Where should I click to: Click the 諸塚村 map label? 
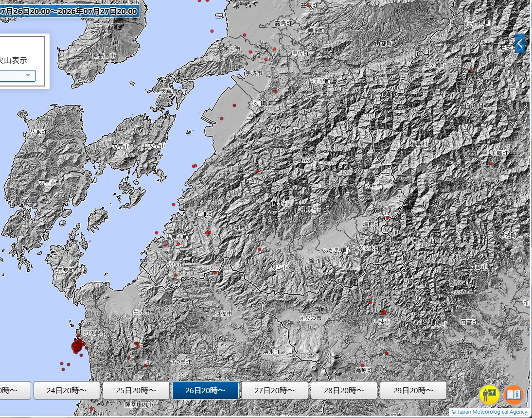click(475, 105)
